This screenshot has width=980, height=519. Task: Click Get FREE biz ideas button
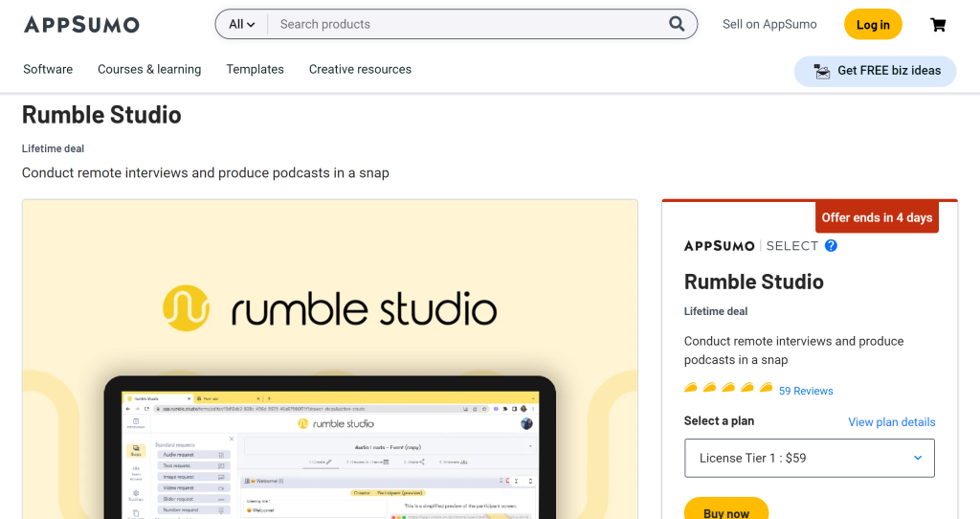(875, 71)
